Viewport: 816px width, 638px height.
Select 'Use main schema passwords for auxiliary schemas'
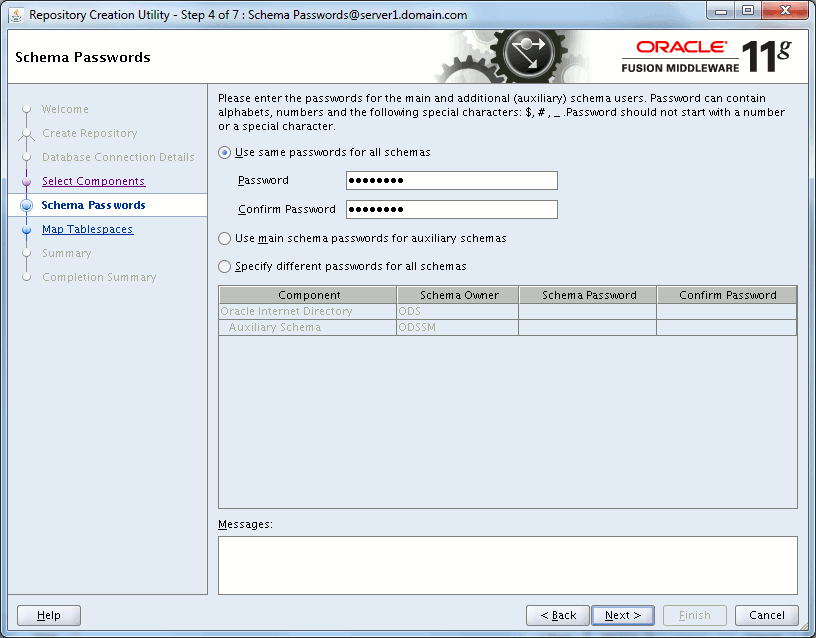pos(224,238)
